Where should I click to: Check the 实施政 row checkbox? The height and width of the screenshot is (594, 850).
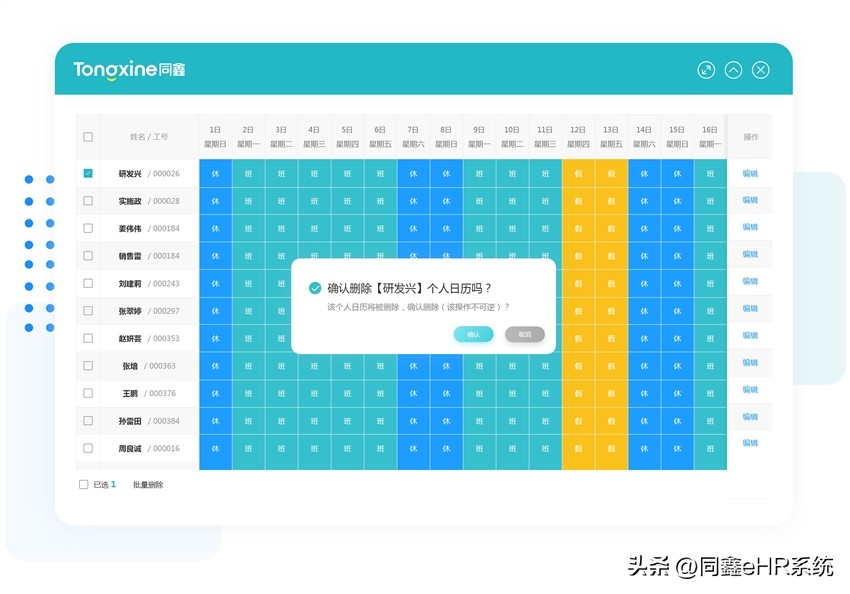(87, 200)
